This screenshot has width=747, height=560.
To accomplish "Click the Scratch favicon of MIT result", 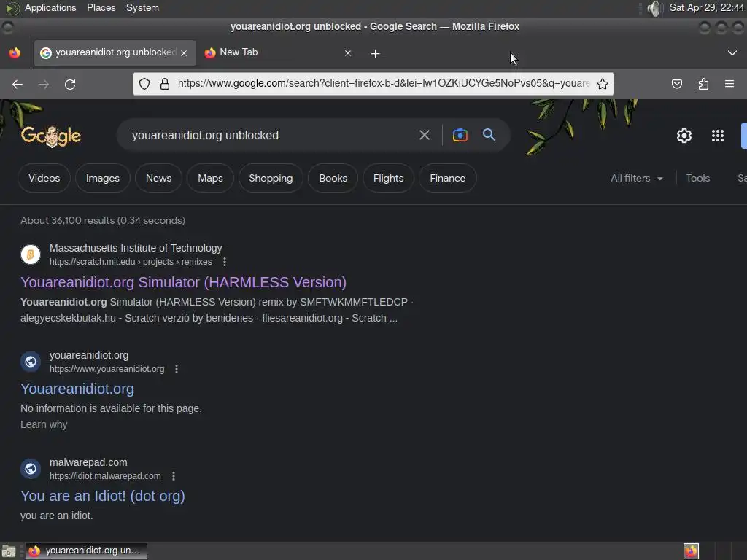I will click(31, 254).
